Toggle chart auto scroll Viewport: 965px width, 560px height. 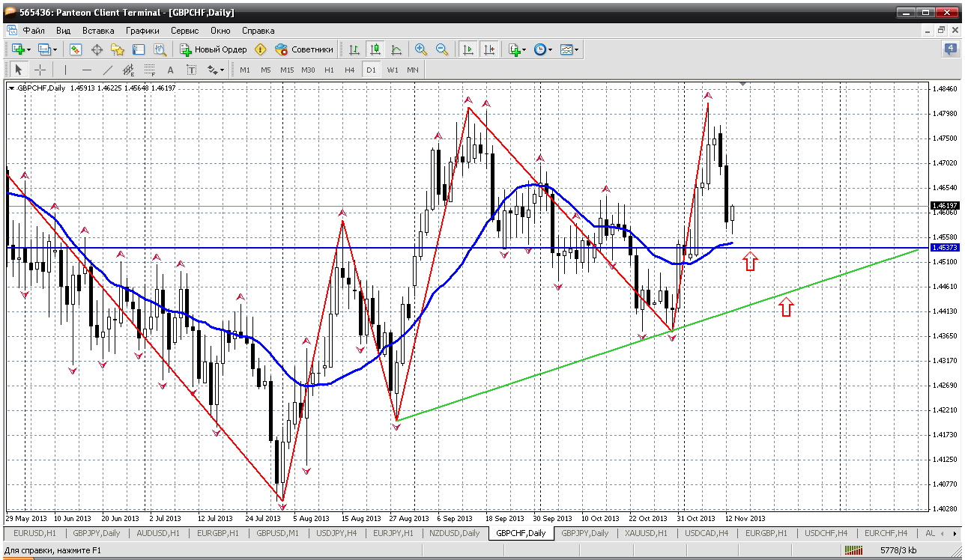(468, 49)
